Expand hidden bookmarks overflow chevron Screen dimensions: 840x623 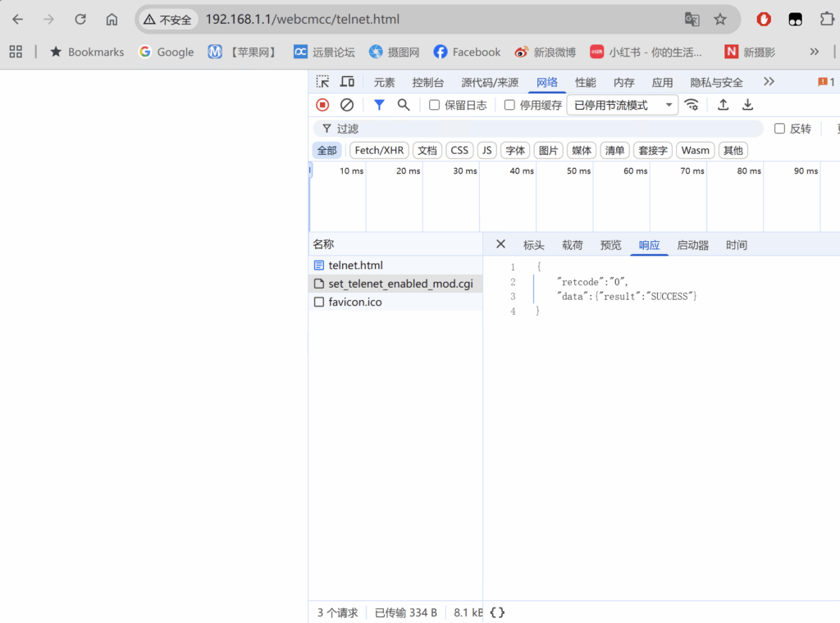tap(814, 52)
